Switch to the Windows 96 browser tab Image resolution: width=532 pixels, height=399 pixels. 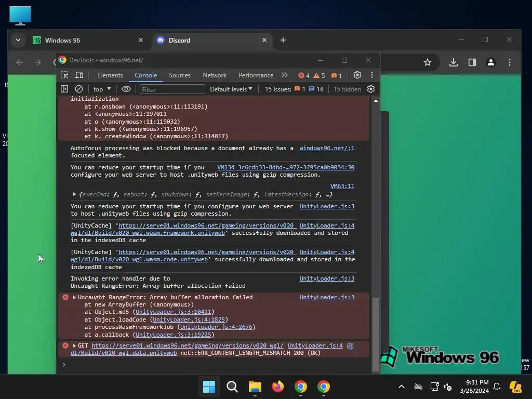click(x=88, y=41)
